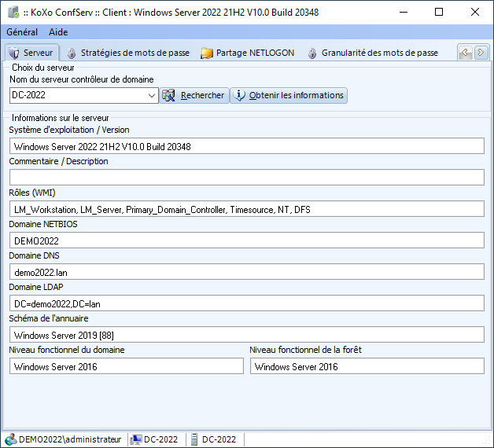494x448 pixels.
Task: Click 'Nom du serveur contrôleur de domaine' label
Action: [x=82, y=79]
